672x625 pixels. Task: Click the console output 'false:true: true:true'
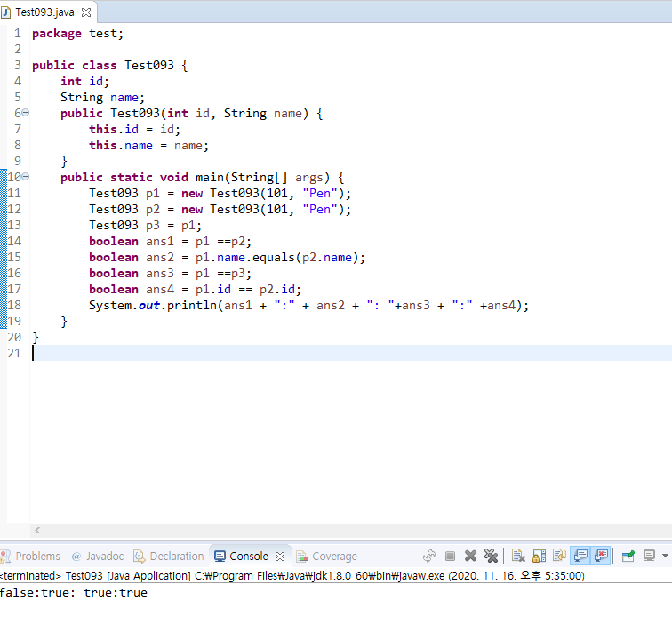coord(74,592)
